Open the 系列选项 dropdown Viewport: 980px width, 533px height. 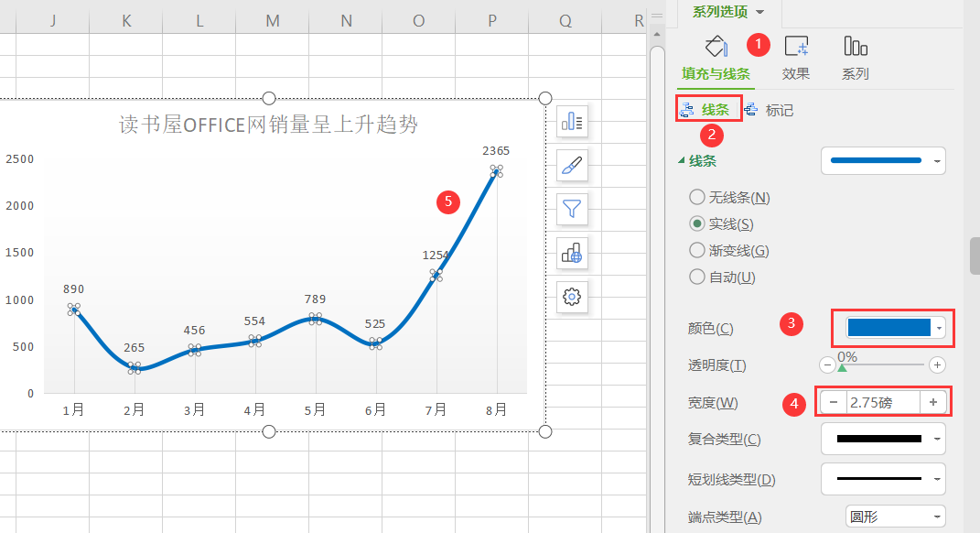[x=727, y=12]
